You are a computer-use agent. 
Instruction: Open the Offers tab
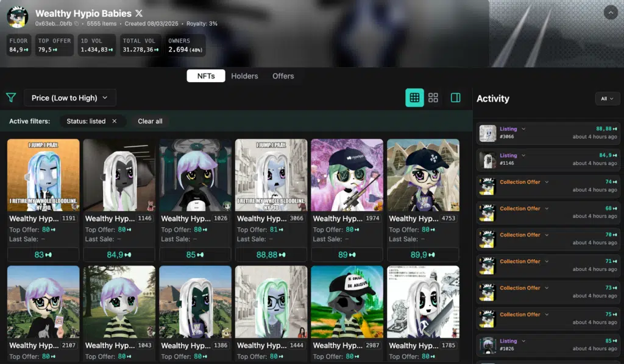click(283, 76)
